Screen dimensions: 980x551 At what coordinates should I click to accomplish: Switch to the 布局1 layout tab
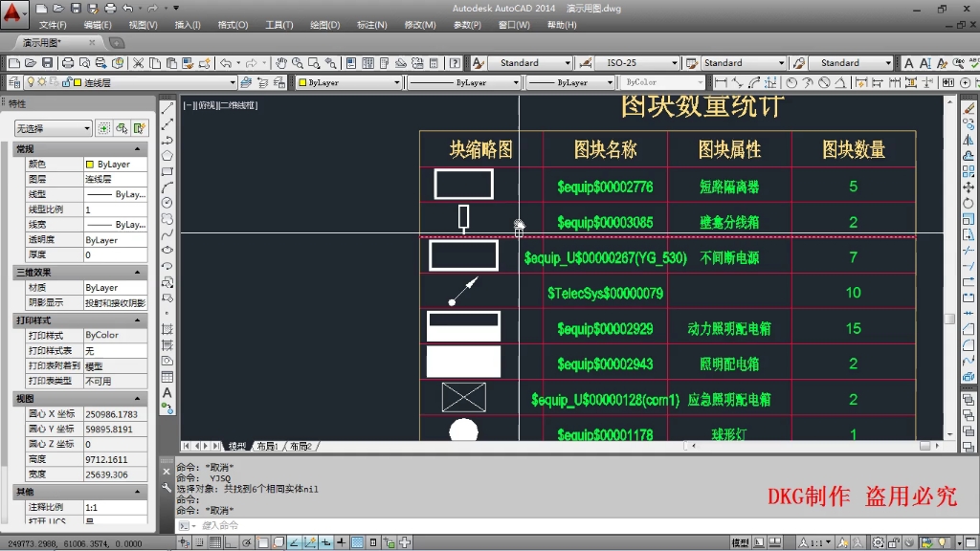pos(269,445)
